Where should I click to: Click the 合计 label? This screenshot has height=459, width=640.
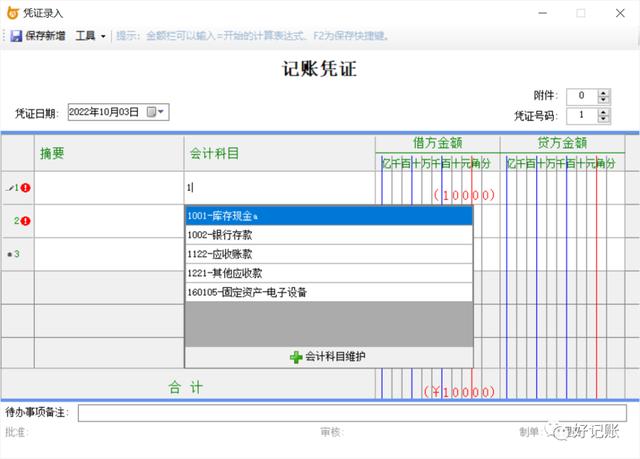186,387
